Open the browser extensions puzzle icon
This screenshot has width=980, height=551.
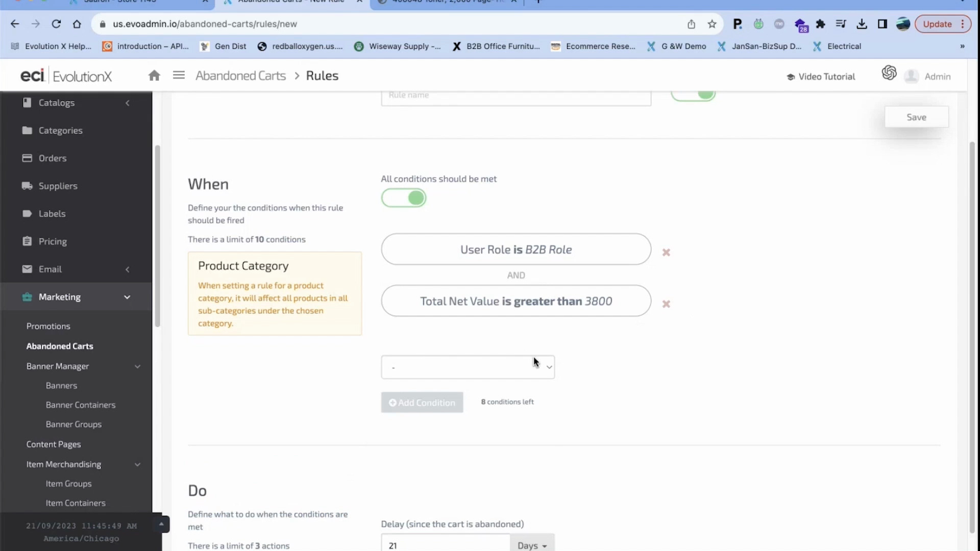pos(820,24)
